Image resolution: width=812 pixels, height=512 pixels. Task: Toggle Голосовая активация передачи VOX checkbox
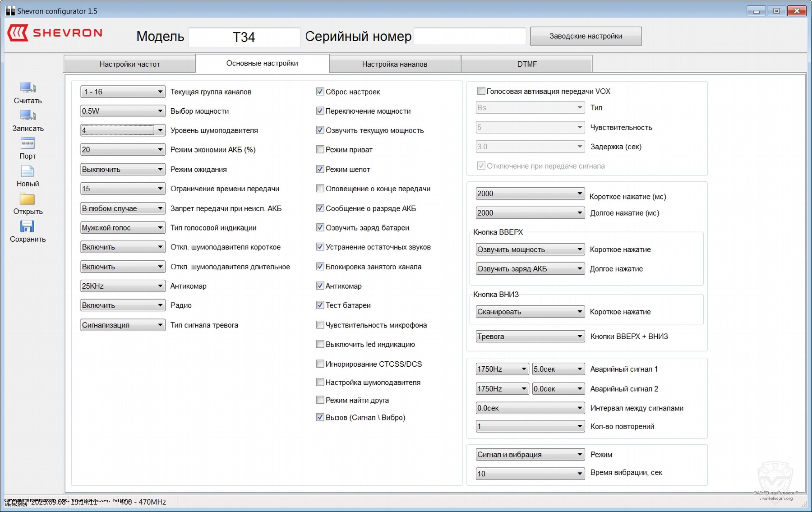click(481, 91)
